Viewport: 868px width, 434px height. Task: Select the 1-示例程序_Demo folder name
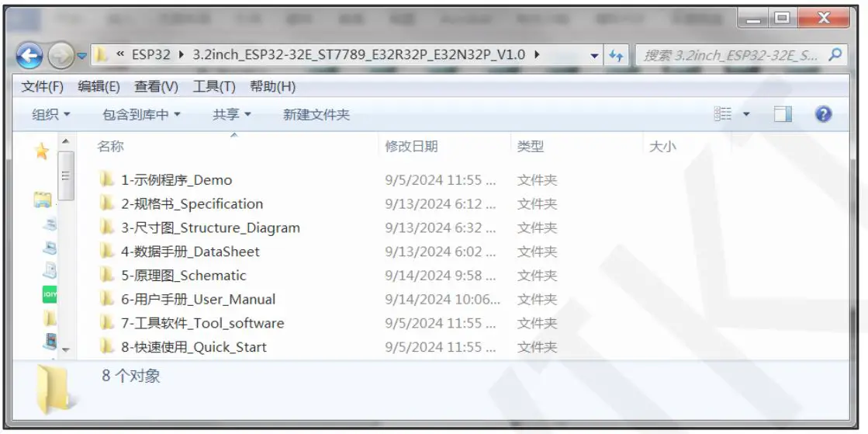point(177,180)
